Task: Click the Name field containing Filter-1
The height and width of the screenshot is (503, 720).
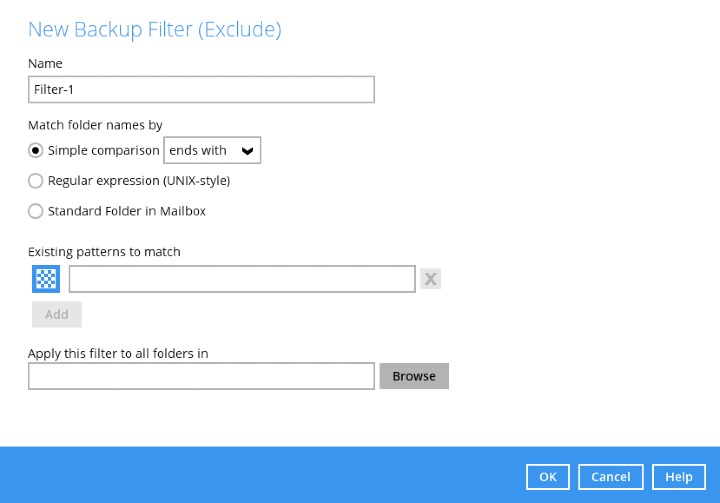Action: tap(201, 90)
